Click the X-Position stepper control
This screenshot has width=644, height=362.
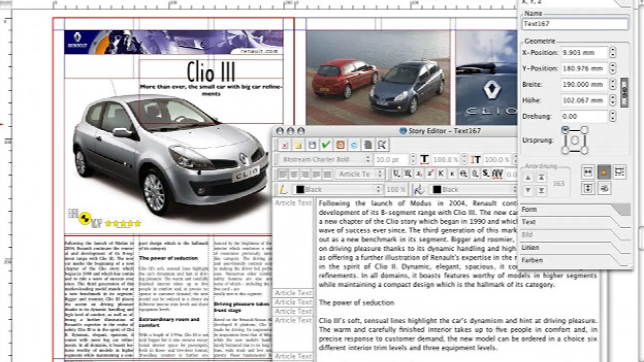coord(612,52)
